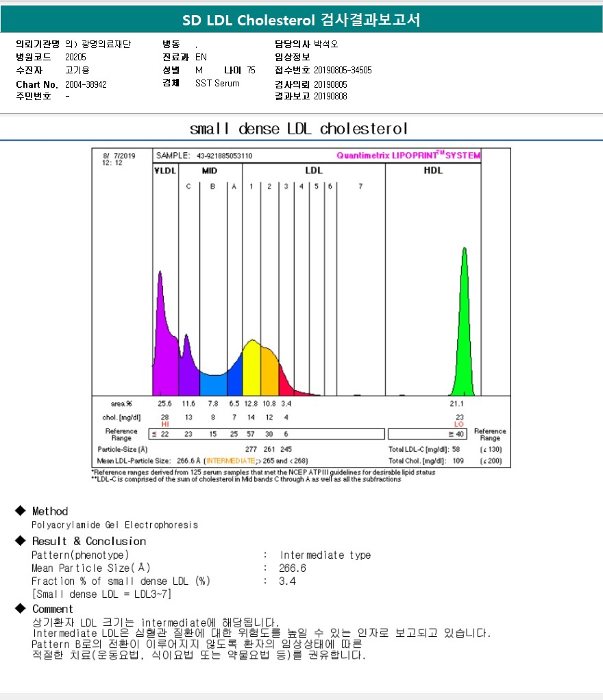The height and width of the screenshot is (700, 603).
Task: Select comment line starting "상기환자 LDL 크기는"
Action: click(156, 623)
